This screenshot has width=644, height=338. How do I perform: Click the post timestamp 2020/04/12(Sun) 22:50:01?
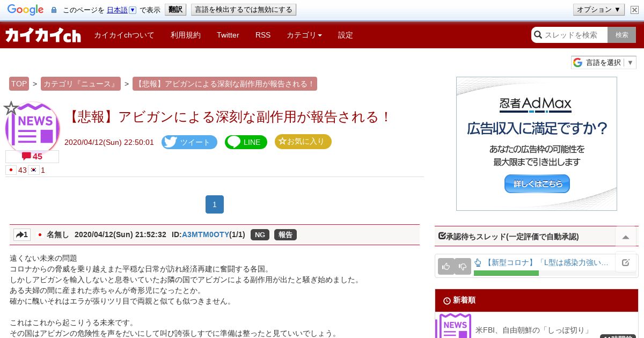pos(109,142)
